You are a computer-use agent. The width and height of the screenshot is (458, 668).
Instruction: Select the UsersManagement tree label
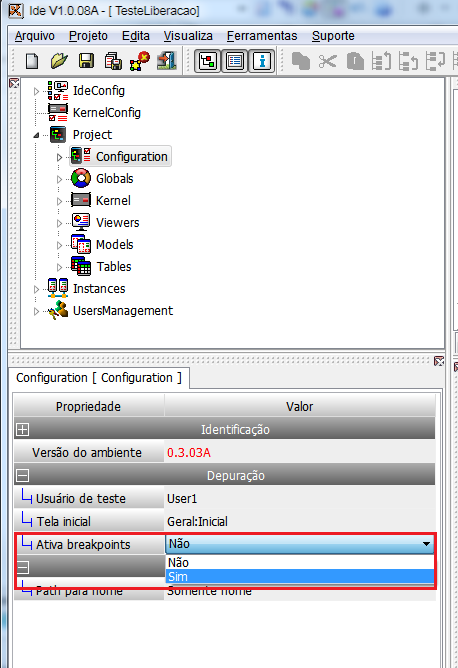pyautogui.click(x=123, y=311)
